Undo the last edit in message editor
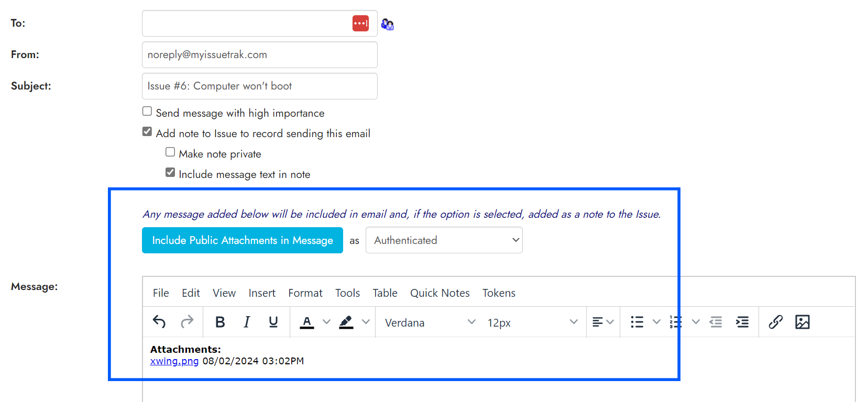This screenshot has width=868, height=402. pos(159,322)
